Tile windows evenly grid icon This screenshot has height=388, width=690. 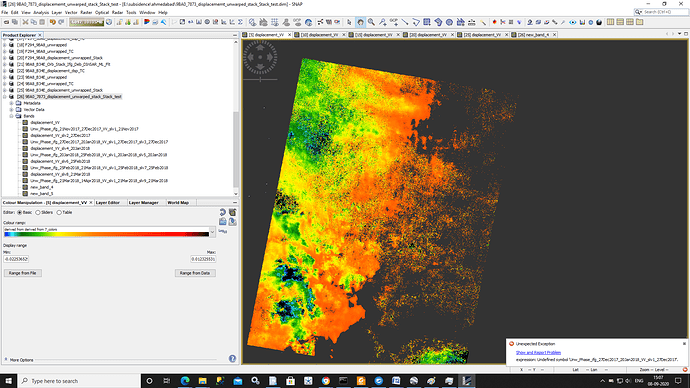coord(630,22)
